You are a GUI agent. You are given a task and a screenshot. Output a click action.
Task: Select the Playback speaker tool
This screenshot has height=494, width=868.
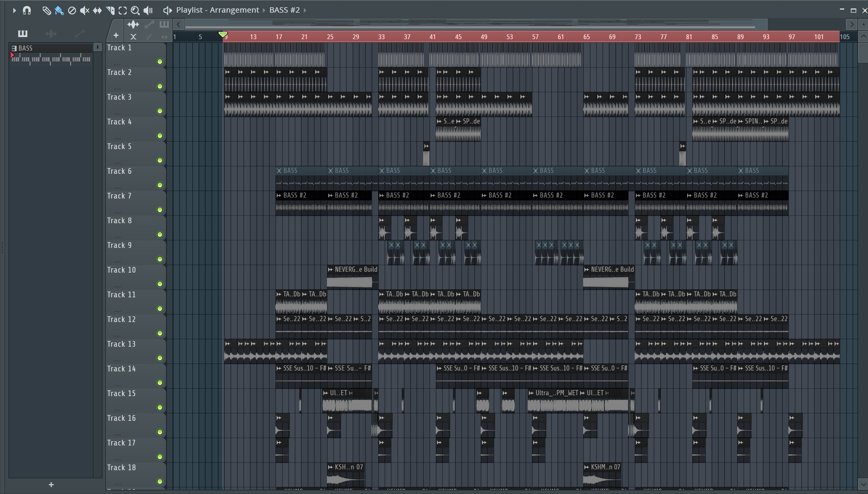pos(148,11)
